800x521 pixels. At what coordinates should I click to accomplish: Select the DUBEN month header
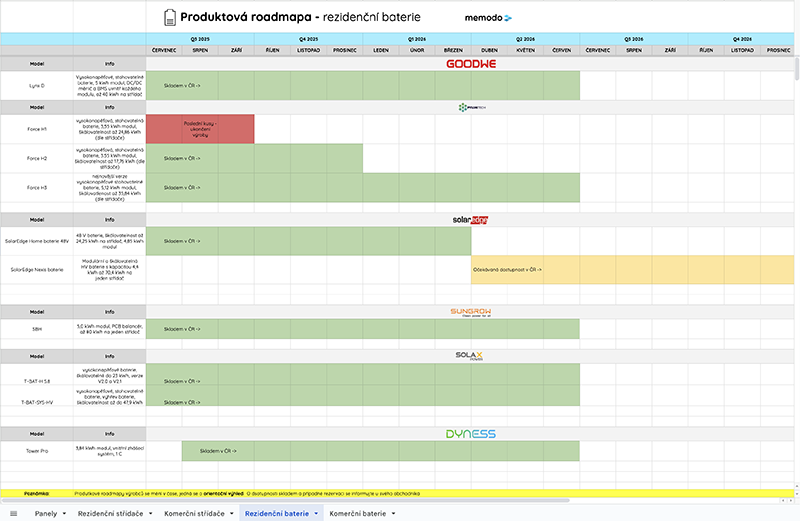coord(489,50)
